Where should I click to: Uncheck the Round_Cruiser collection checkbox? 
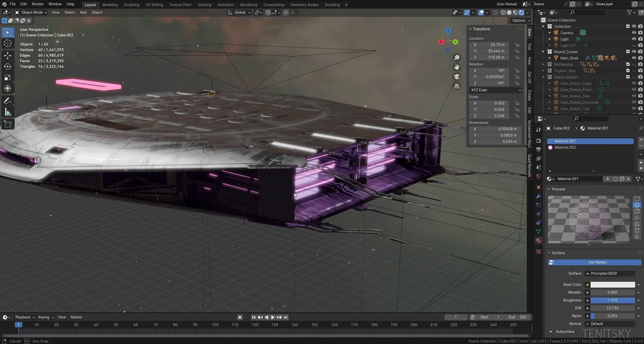pyautogui.click(x=628, y=51)
